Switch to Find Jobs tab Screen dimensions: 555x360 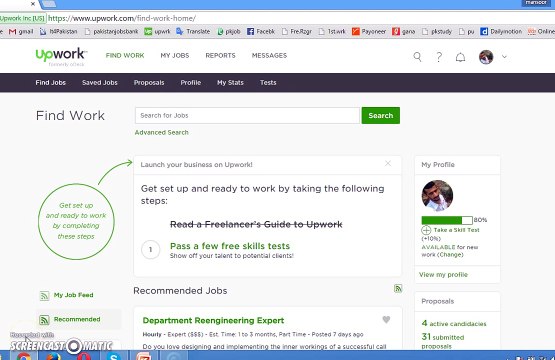click(51, 82)
